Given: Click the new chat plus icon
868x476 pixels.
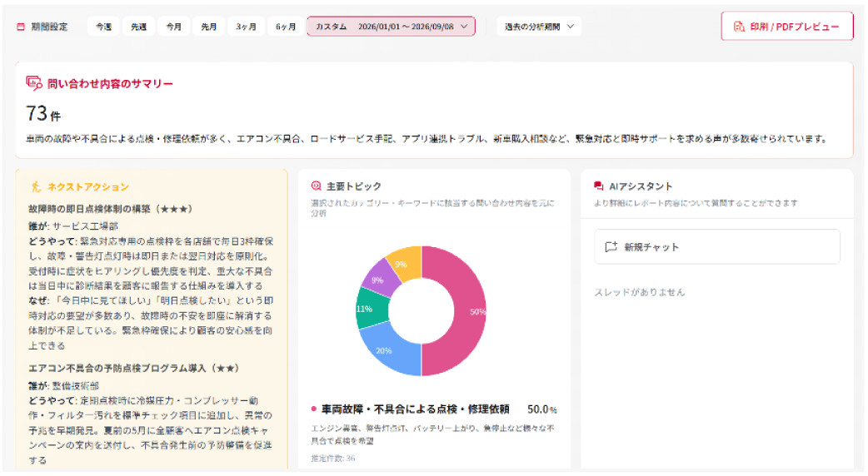Looking at the screenshot, I should (611, 247).
